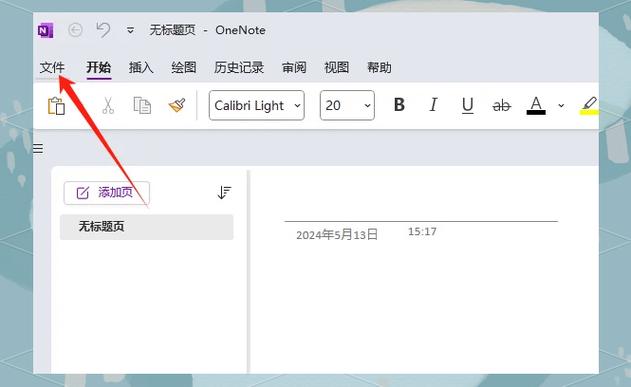631x387 pixels.
Task: Open the 文件 menu
Action: 52,68
